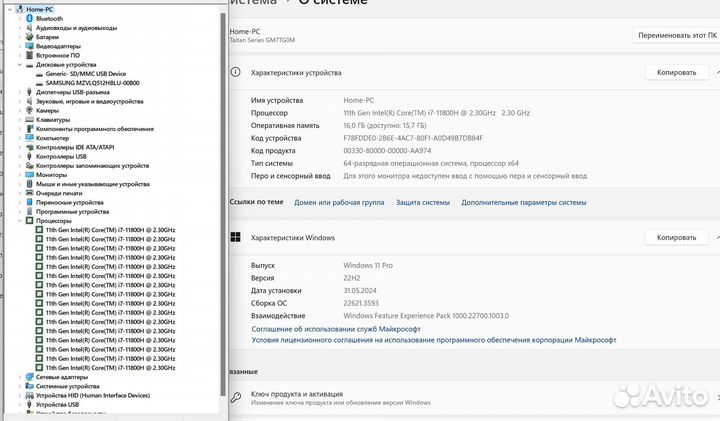
Task: Copy Windows specs with Копировать under Характеристики Windows
Action: [676, 237]
